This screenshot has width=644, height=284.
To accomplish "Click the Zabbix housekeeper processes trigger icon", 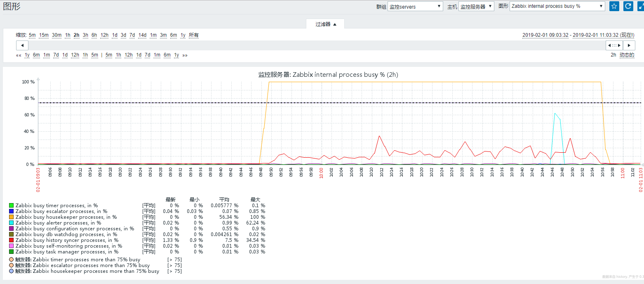I will [10, 271].
